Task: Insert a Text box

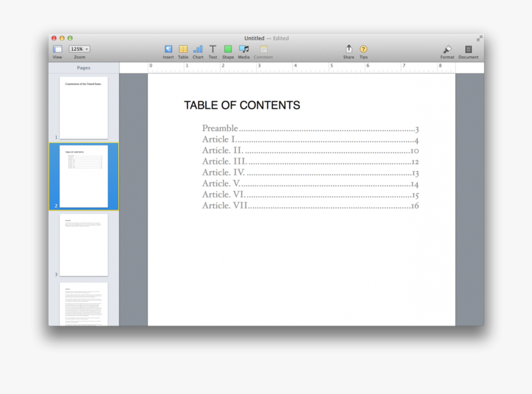Action: click(x=213, y=50)
